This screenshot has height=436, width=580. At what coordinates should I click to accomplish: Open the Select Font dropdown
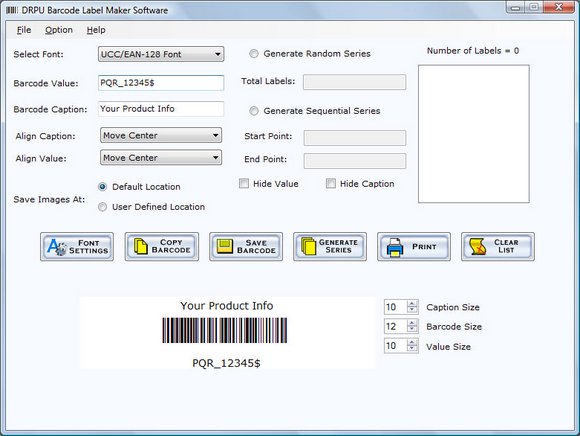coord(161,54)
